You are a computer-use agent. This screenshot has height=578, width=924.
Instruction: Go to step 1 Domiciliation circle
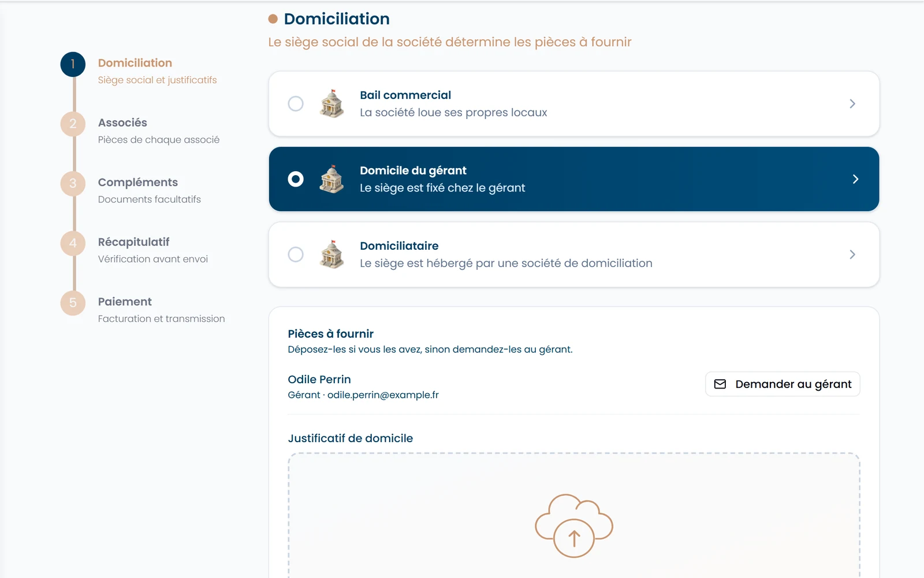pos(73,64)
